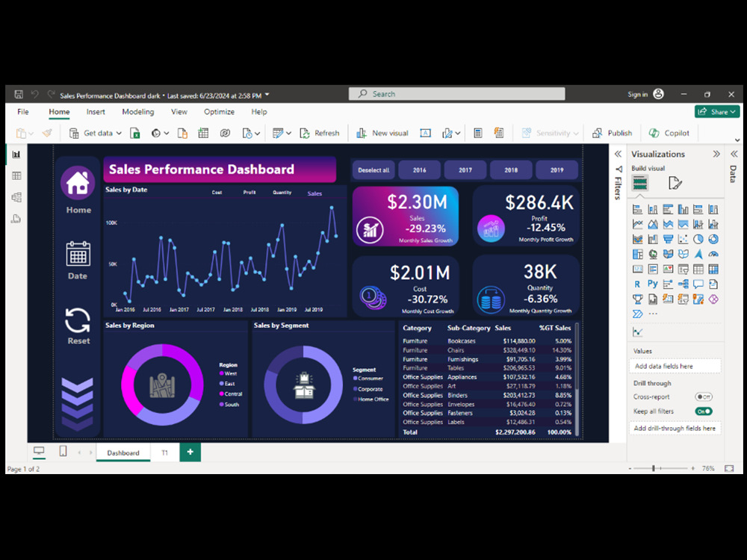747x560 pixels.
Task: Click the Refresh button
Action: 320,132
